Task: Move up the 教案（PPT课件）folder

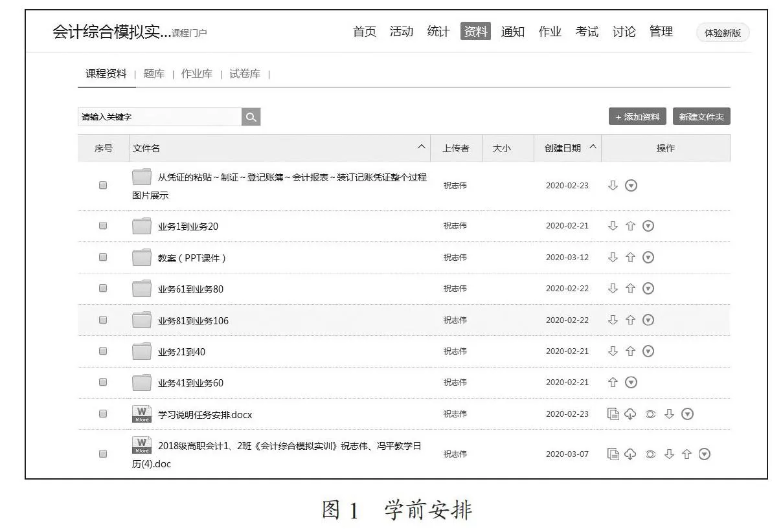Action: (x=630, y=258)
